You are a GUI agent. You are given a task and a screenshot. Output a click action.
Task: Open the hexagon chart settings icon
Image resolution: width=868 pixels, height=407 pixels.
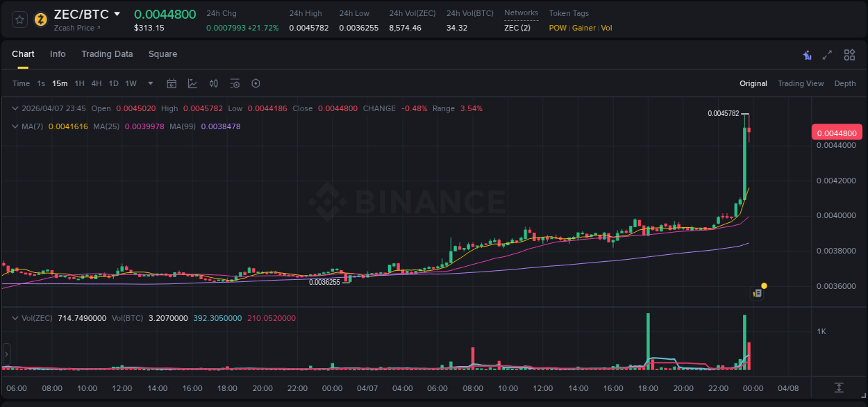coord(256,83)
